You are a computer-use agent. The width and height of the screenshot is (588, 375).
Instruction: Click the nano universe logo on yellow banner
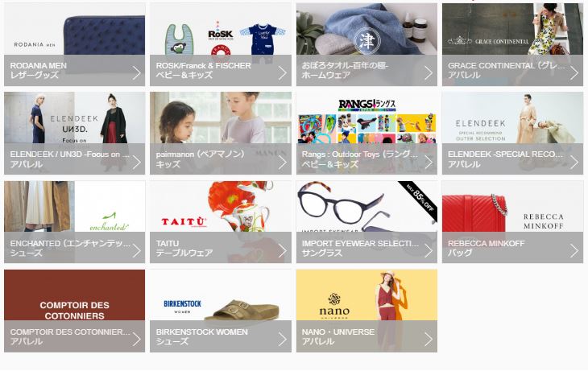[334, 307]
